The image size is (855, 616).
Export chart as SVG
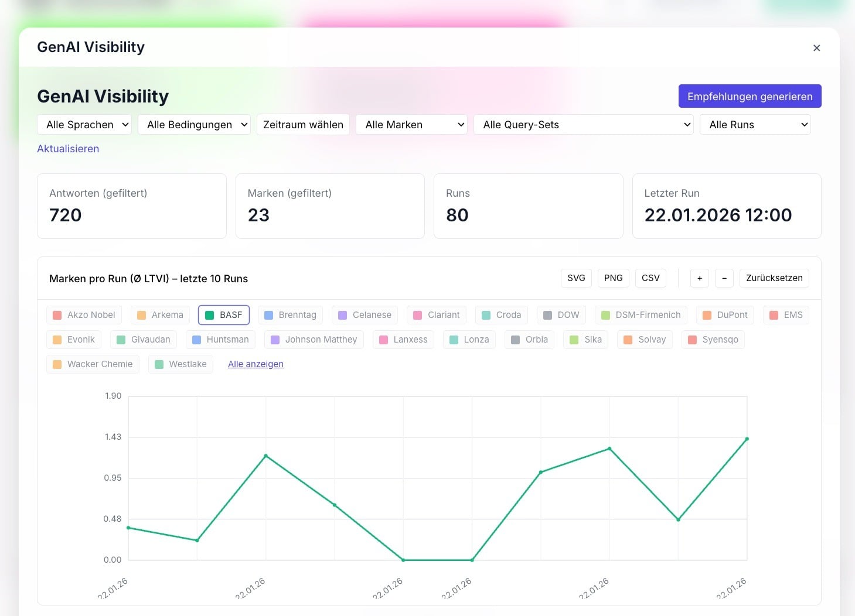point(576,278)
